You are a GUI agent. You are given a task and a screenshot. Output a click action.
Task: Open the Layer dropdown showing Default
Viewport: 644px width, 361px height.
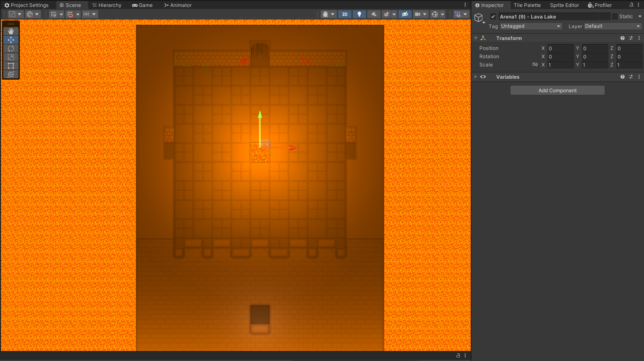[612, 26]
